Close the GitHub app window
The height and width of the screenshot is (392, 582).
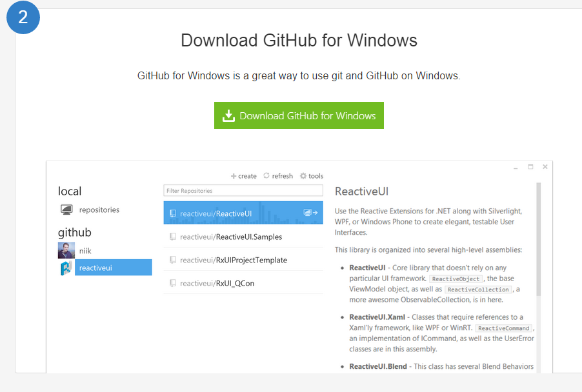tap(545, 167)
